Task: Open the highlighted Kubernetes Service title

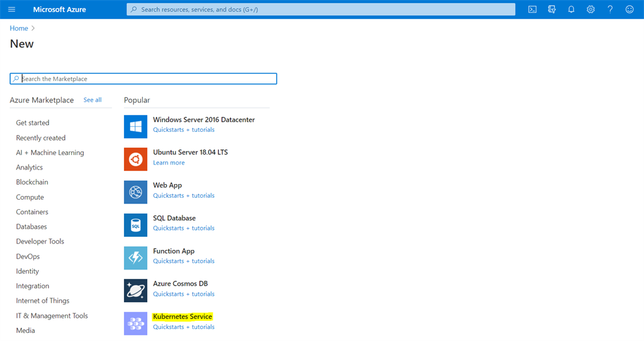Action: [182, 317]
